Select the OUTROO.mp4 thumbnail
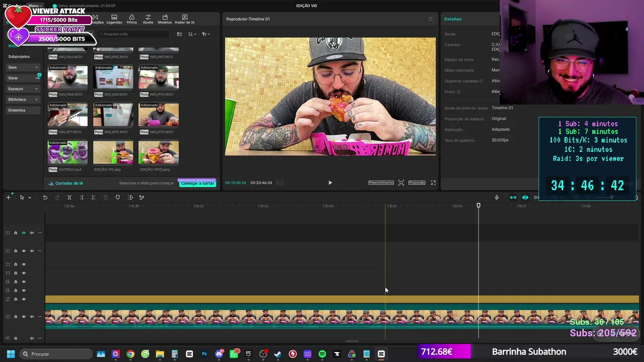This screenshot has height=362, width=644. (x=67, y=153)
